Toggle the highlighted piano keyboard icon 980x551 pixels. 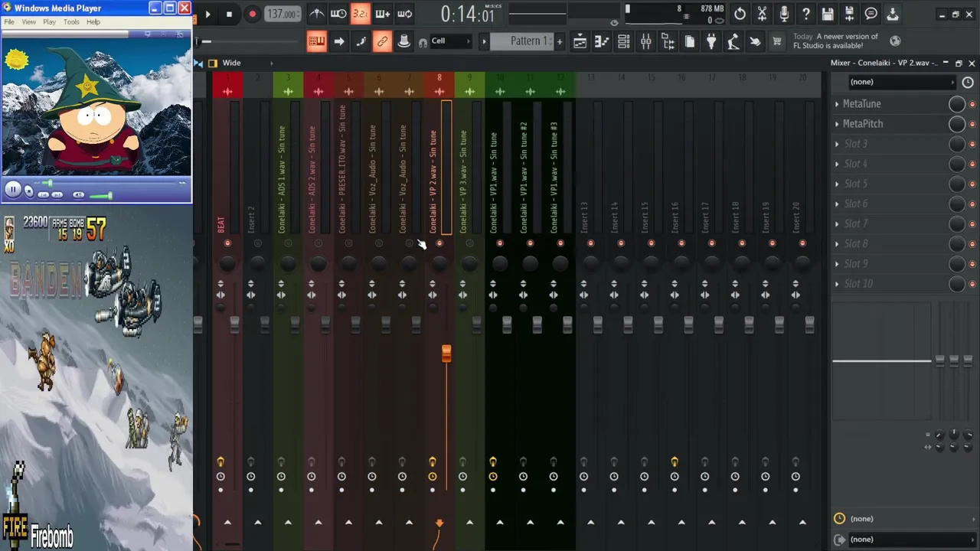[x=316, y=41]
